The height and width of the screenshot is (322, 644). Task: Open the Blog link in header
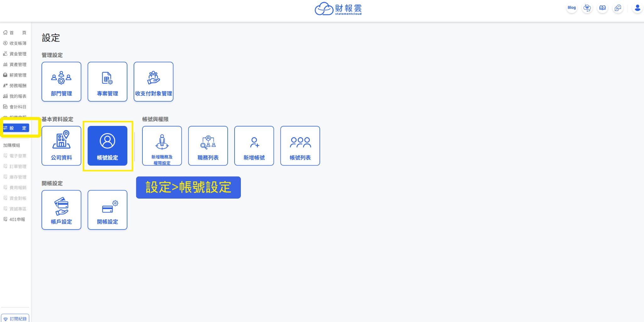pyautogui.click(x=572, y=8)
